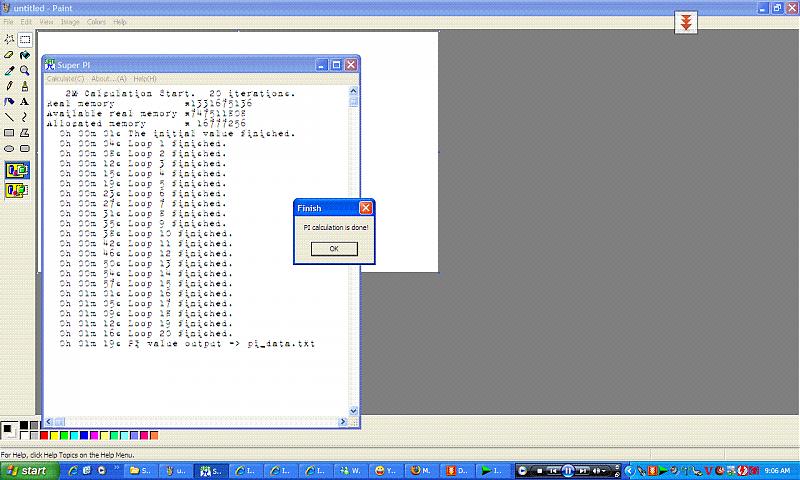Select the Magnifier tool

click(x=25, y=71)
